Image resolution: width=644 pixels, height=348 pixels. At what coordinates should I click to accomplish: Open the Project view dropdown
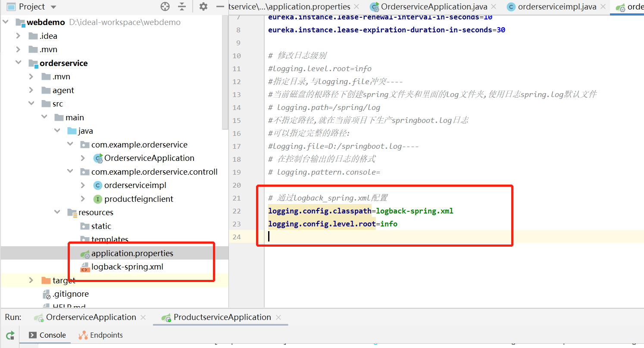pos(53,7)
